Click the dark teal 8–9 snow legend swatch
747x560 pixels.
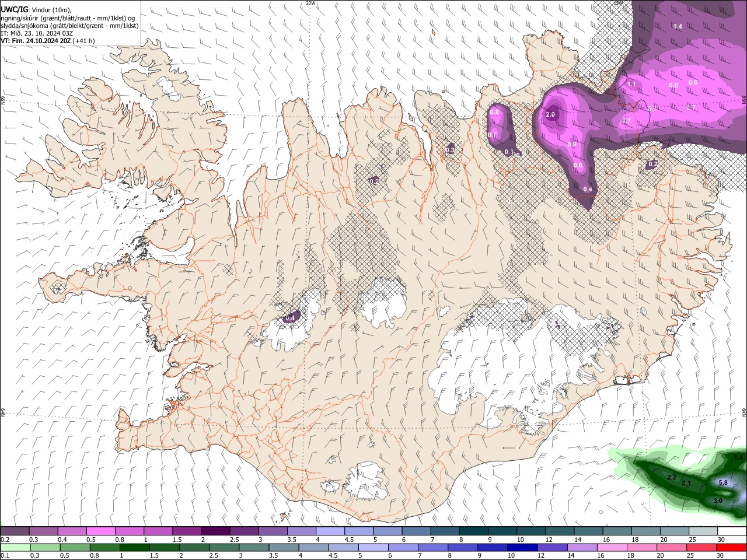pyautogui.click(x=473, y=531)
